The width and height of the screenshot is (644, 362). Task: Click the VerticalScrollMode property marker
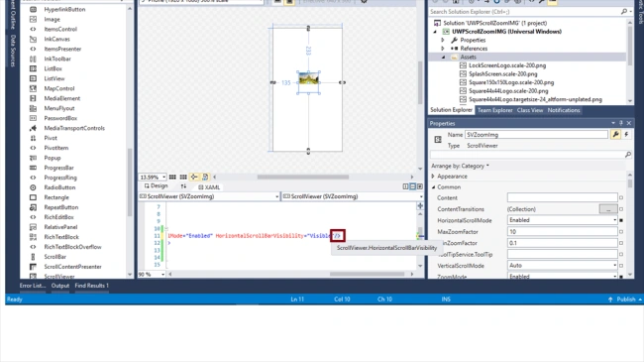[x=621, y=266]
